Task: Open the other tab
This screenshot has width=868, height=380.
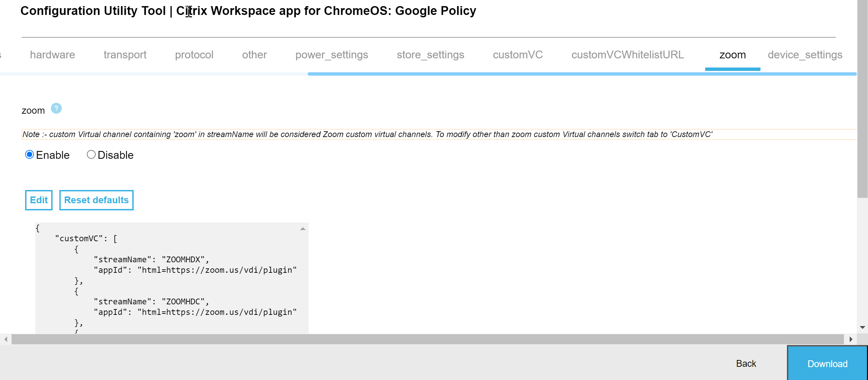Action: tap(254, 55)
